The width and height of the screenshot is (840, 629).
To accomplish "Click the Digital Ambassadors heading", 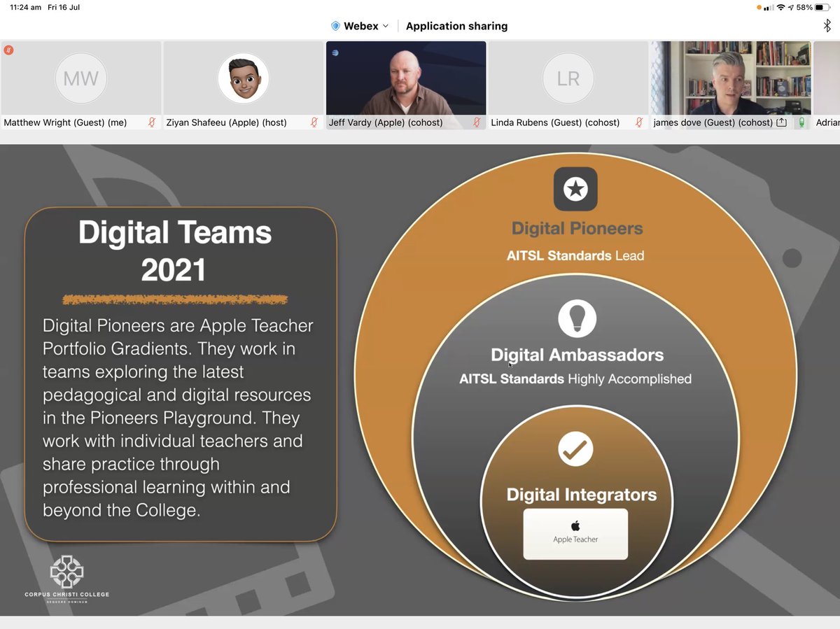I will (x=577, y=355).
